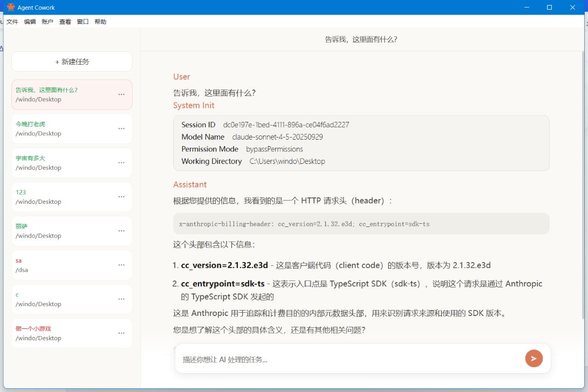Viewport: 588px width, 392px height.
Task: Open the 编辑 menu
Action: [30, 22]
